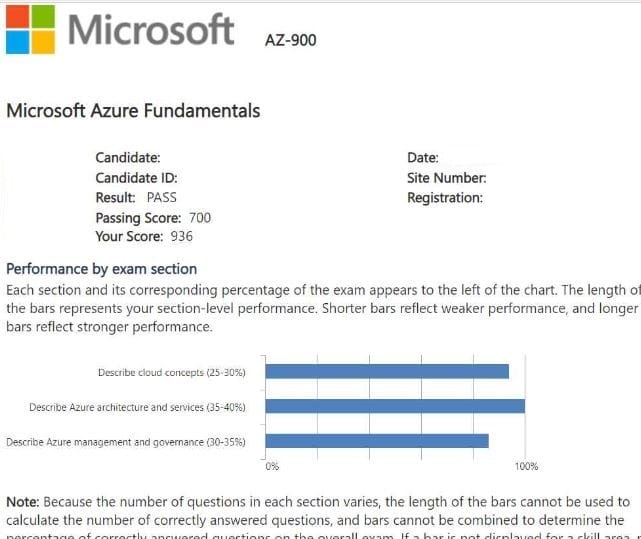This screenshot has width=641, height=539.
Task: Click the Azure management and governance bar
Action: click(378, 441)
